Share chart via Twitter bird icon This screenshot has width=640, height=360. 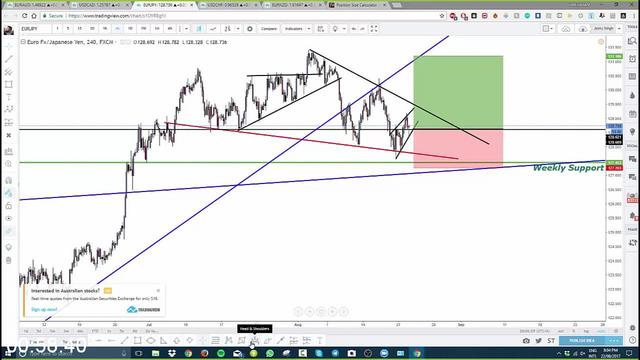pyautogui.click(x=539, y=340)
